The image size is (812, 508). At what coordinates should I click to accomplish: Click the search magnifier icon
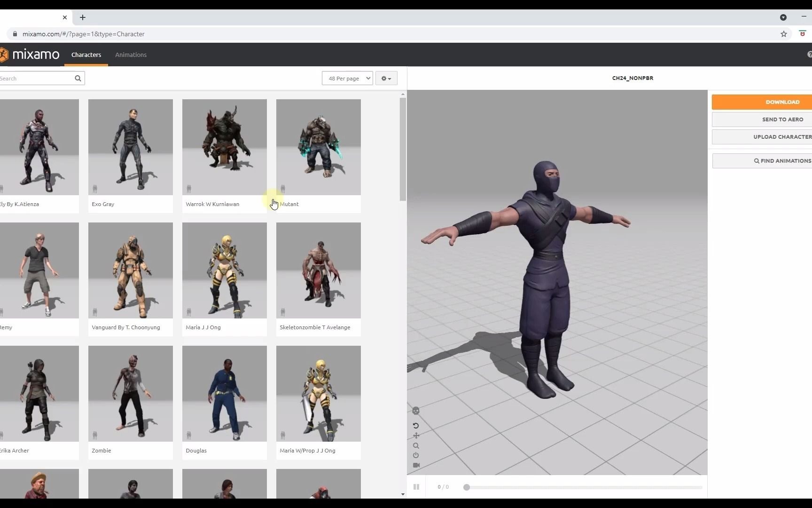point(78,78)
